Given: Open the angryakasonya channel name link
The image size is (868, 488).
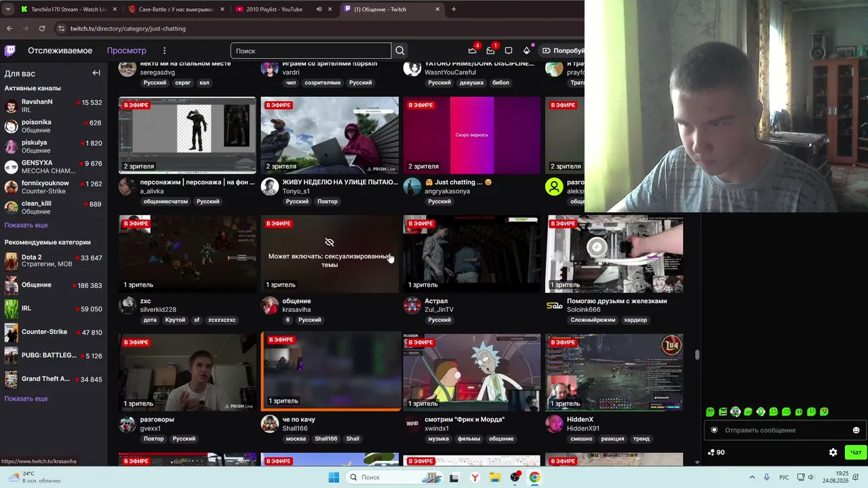Looking at the screenshot, I should [448, 192].
